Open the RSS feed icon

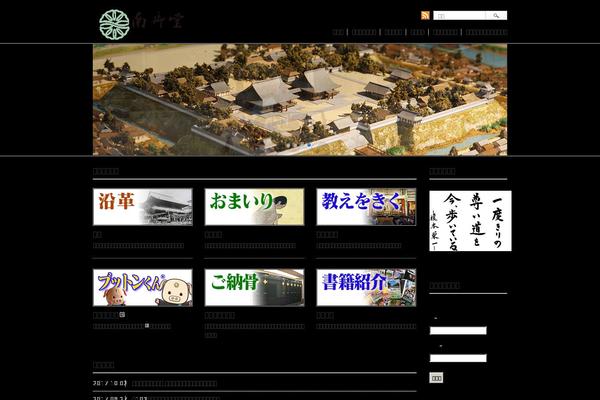[425, 15]
